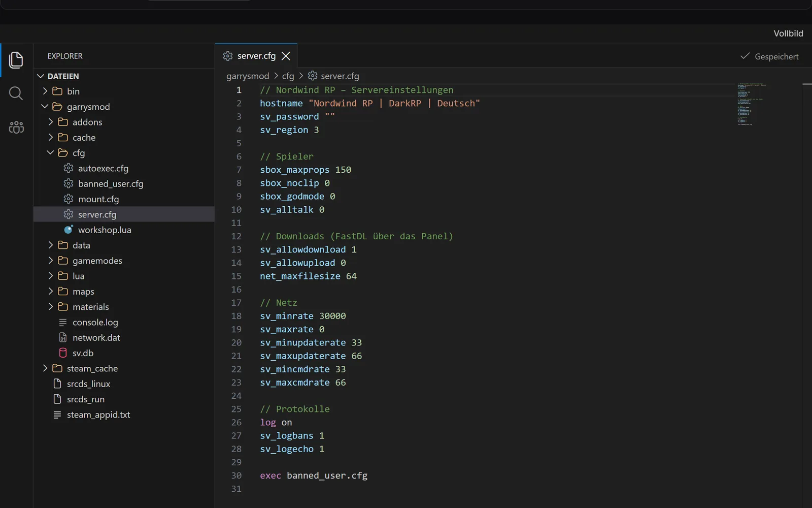Close the server.cfg tab

pos(286,56)
